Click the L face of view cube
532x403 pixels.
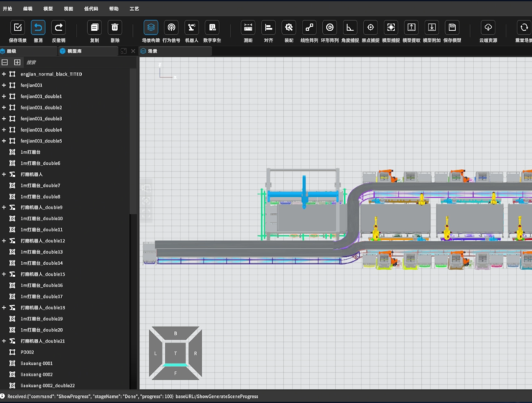pos(155,353)
